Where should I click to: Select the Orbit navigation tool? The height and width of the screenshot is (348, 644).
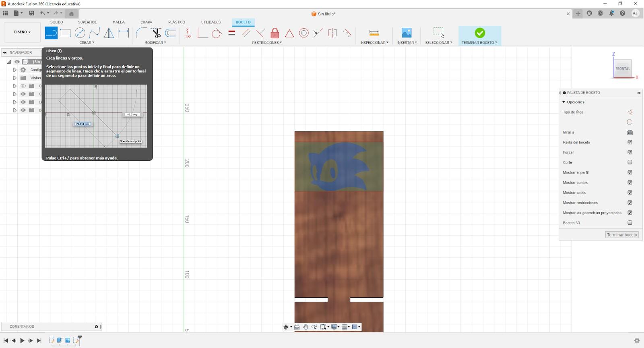286,327
